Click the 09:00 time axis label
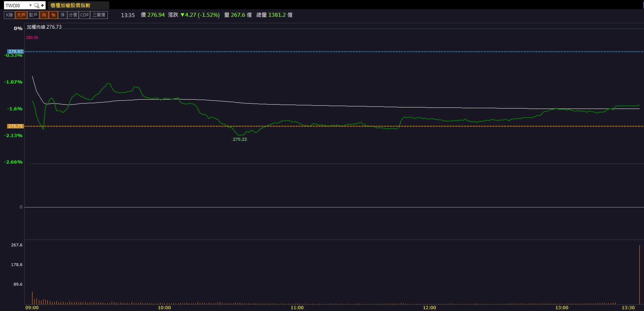644x311 pixels. (x=32, y=308)
